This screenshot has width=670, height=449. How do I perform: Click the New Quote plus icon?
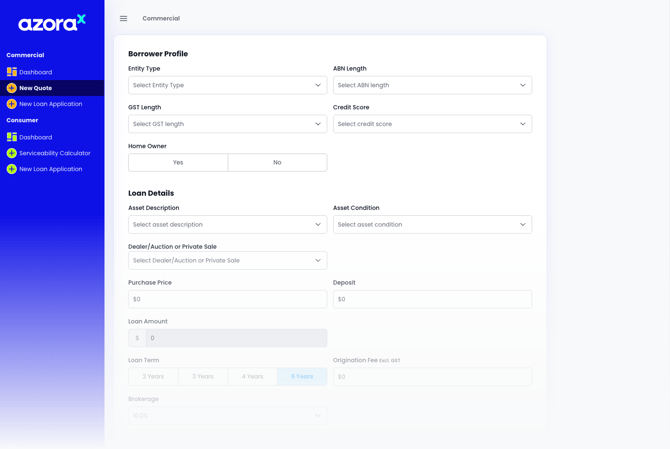tap(12, 88)
